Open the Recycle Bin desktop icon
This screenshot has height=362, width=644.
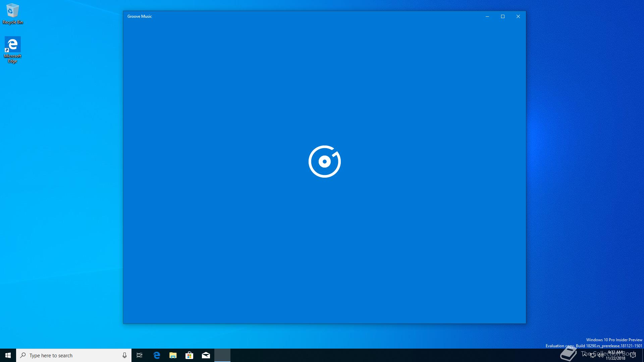[x=13, y=14]
